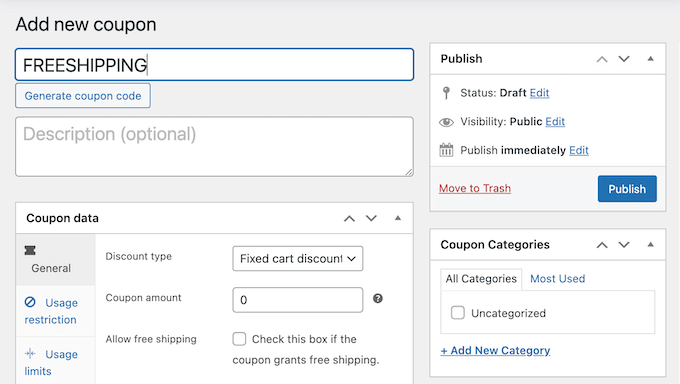Image resolution: width=680 pixels, height=384 pixels.
Task: Click the Allow free shipping label
Action: coord(151,339)
